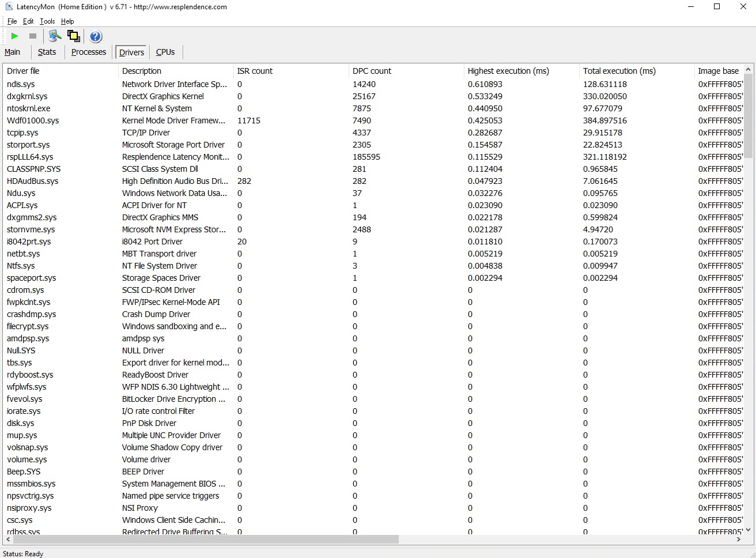
Task: Switch to the Processes tab
Action: coord(89,52)
